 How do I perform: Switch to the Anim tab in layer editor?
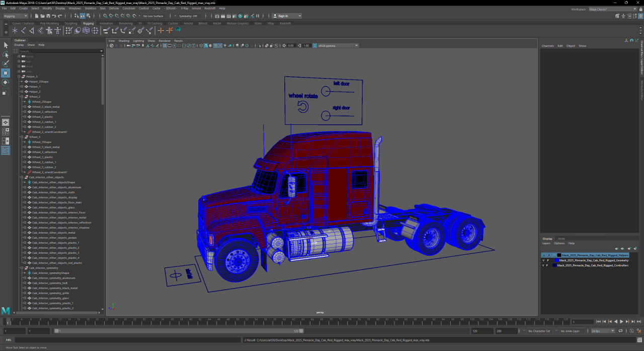click(561, 239)
